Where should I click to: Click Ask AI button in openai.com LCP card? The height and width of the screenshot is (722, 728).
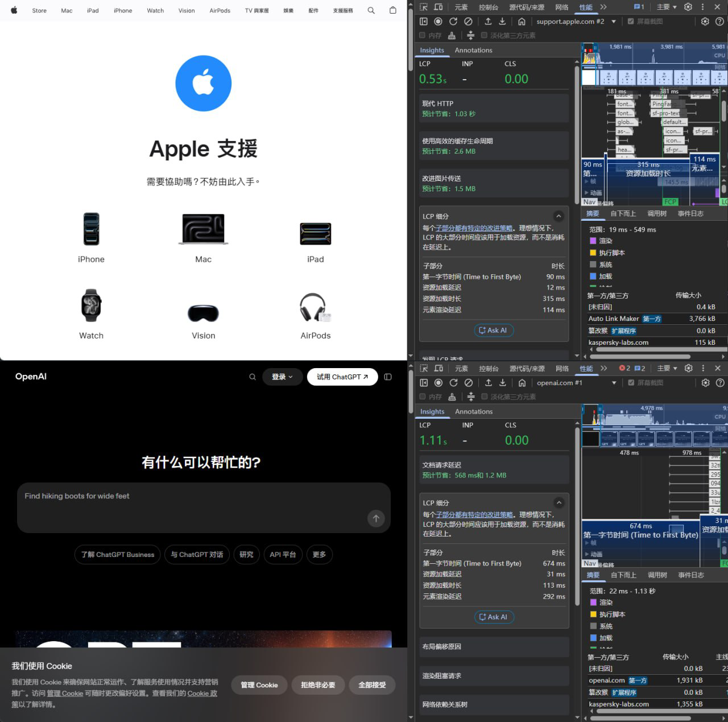tap(494, 617)
